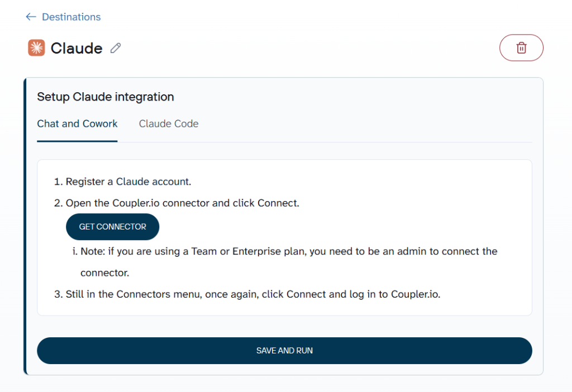The width and height of the screenshot is (572, 392).
Task: Click the SAVE AND RUN button
Action: [x=284, y=351]
